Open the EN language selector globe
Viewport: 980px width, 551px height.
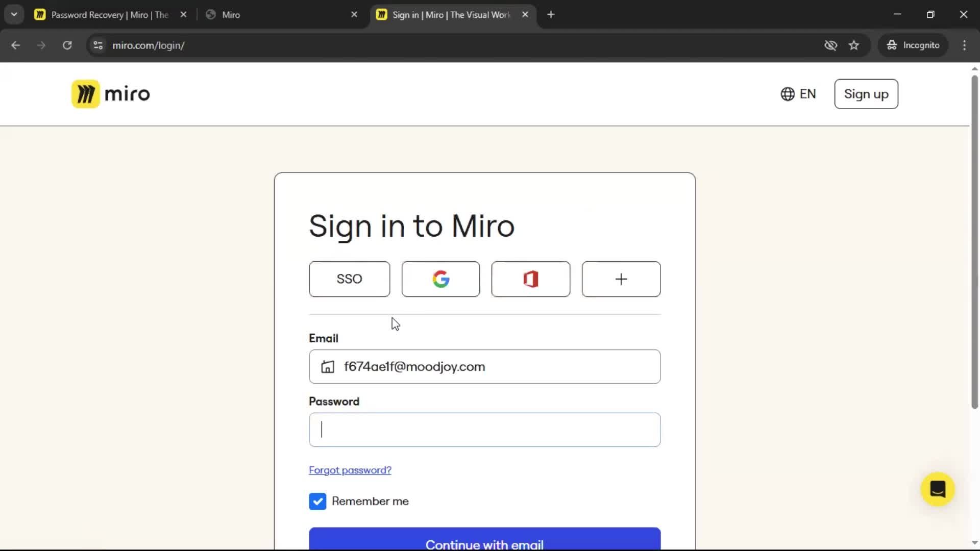(798, 94)
